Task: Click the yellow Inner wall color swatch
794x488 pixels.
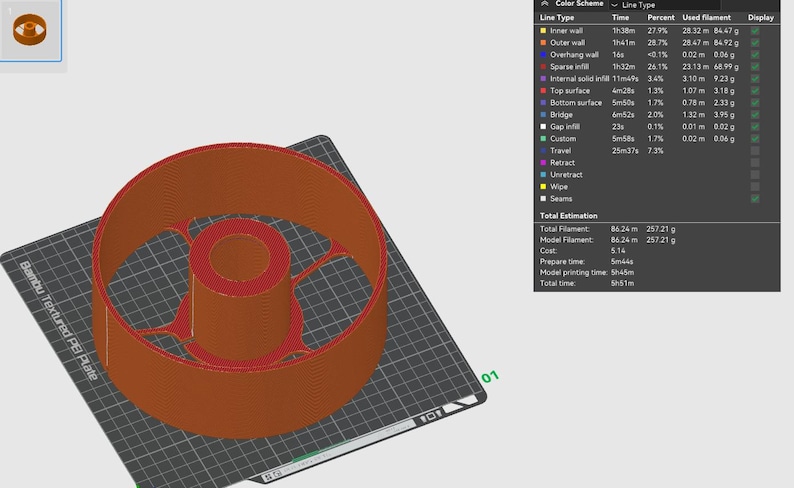Action: (543, 31)
